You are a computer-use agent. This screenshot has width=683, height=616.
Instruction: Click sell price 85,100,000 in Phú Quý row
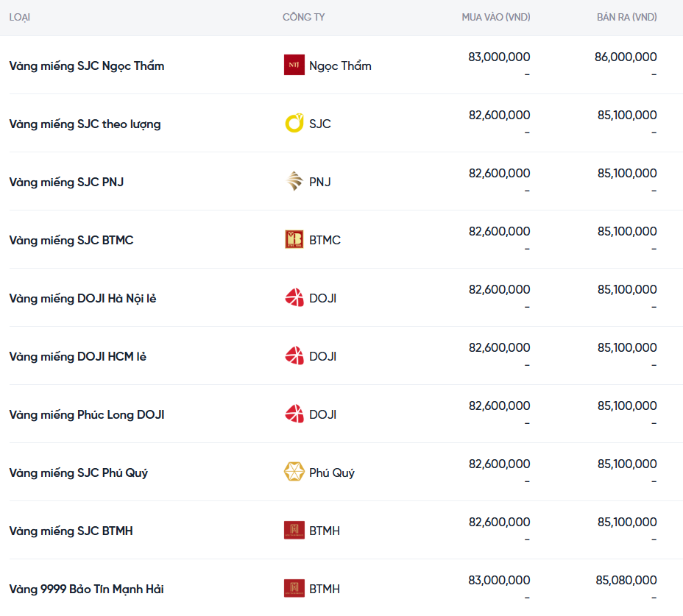pyautogui.click(x=627, y=464)
